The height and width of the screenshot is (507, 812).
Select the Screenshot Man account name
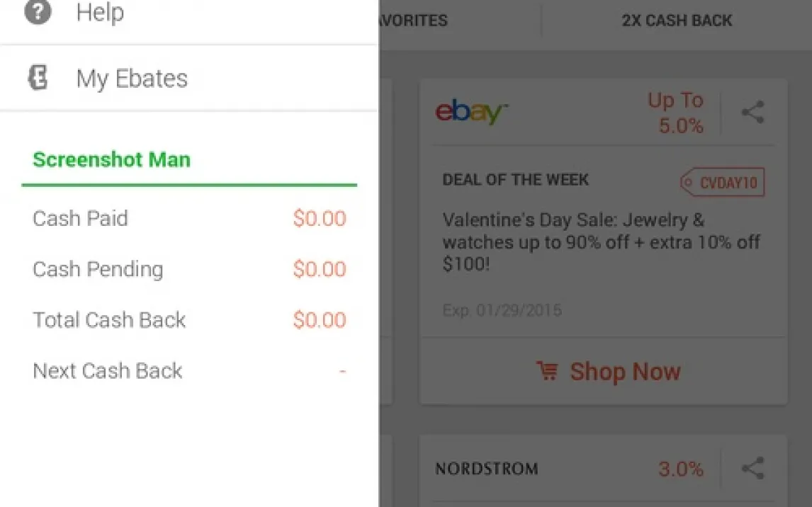pyautogui.click(x=111, y=159)
